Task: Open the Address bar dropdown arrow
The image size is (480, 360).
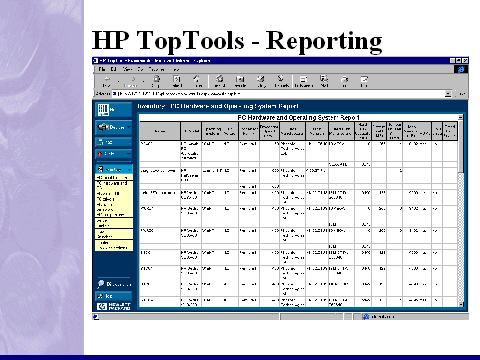Action: (448, 94)
